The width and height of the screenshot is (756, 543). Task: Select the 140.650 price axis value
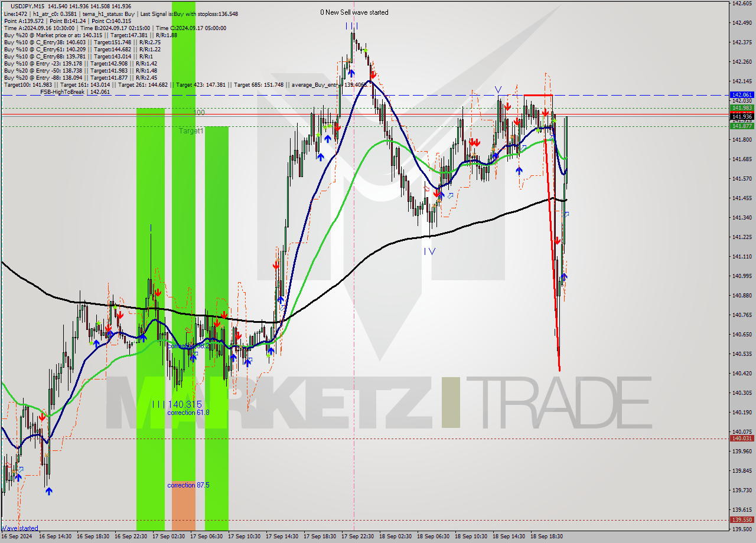coord(742,335)
